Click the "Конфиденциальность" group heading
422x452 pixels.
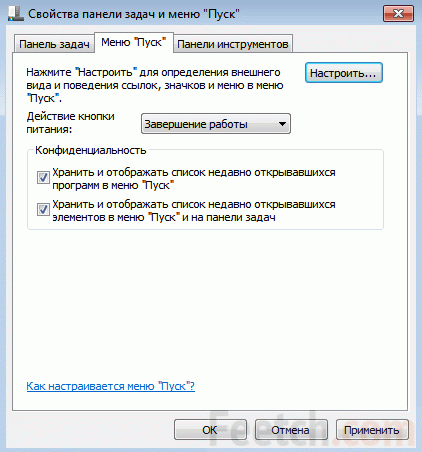(91, 150)
